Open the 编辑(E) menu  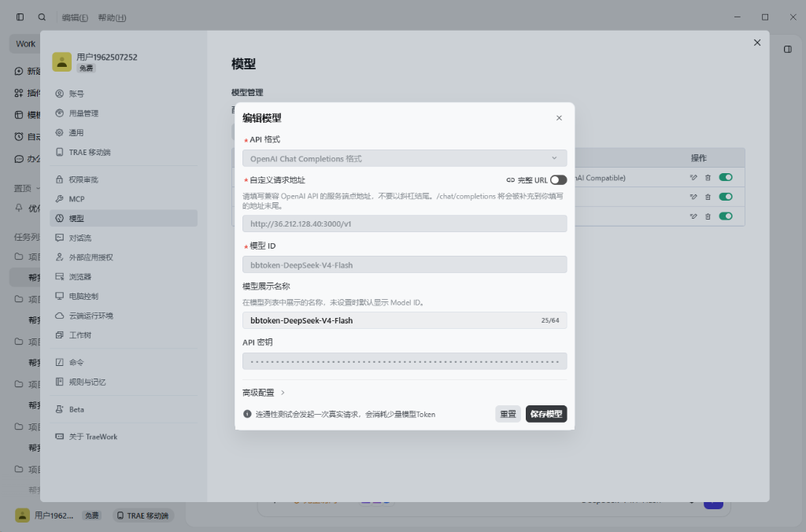pos(75,17)
